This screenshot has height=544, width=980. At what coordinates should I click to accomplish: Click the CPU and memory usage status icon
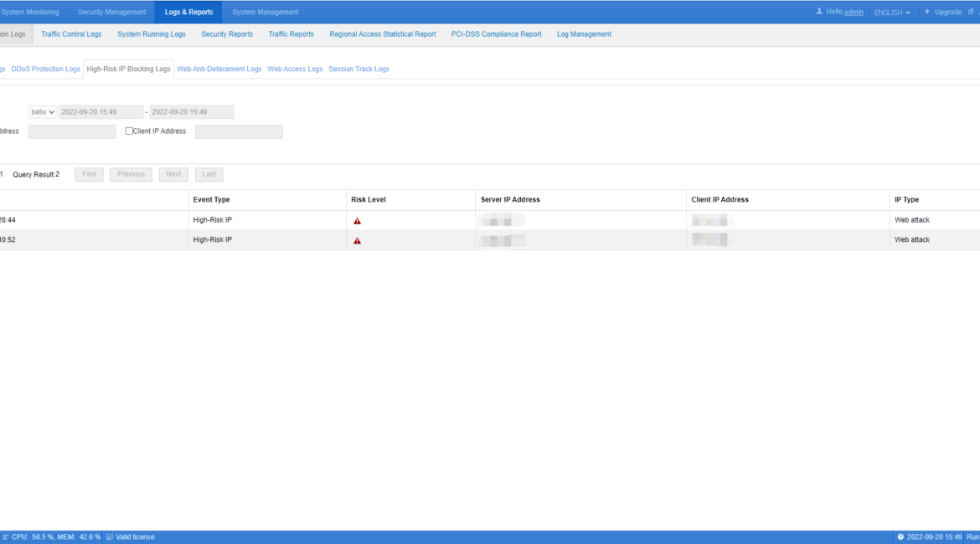(x=8, y=536)
